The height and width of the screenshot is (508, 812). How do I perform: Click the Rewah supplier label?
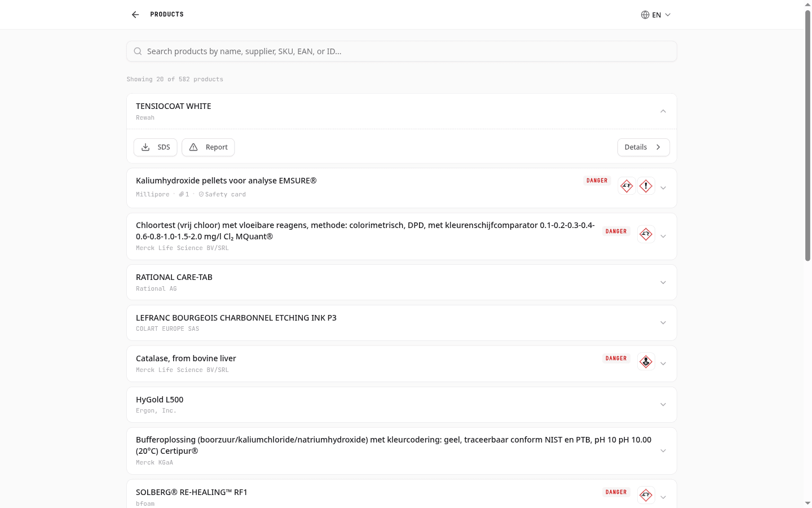[145, 118]
